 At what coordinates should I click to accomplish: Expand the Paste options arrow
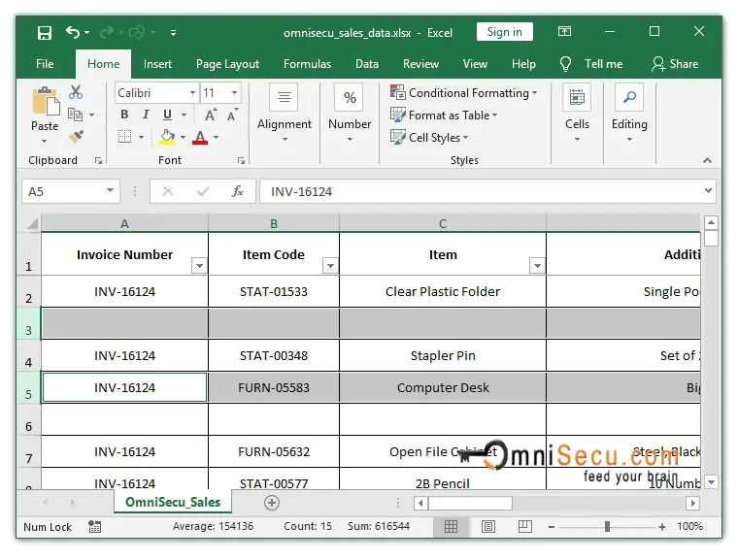(x=45, y=141)
